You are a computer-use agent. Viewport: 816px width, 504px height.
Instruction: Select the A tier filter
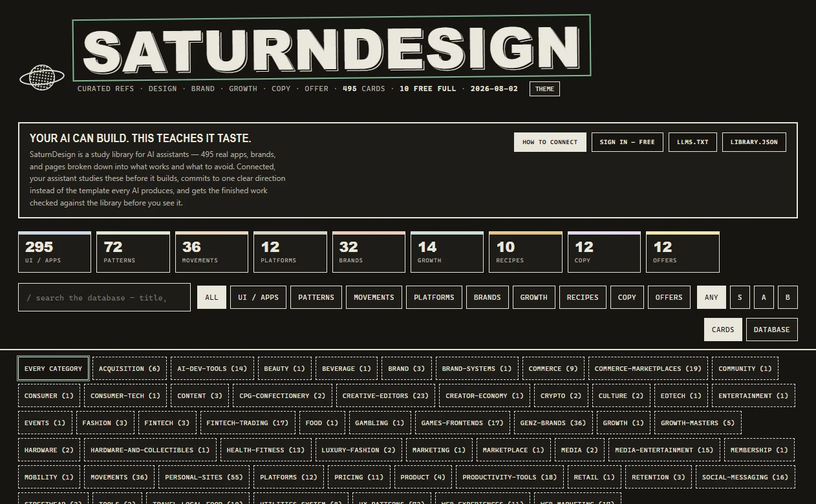coord(764,297)
